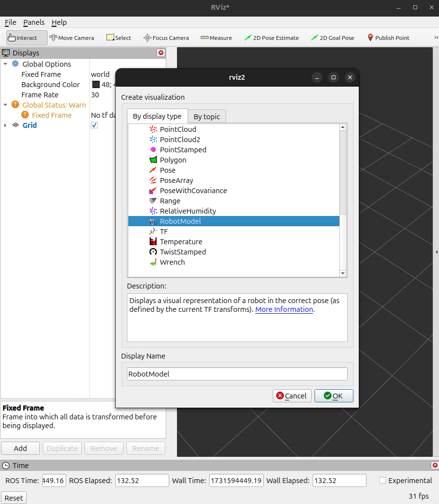Switch to the By topic tab

[x=207, y=116]
